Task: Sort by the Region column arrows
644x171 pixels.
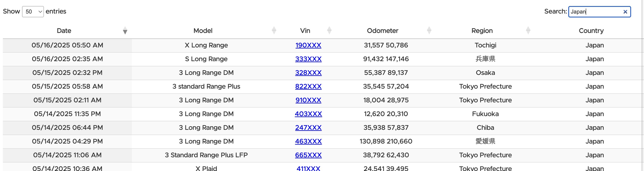Action: tap(528, 31)
